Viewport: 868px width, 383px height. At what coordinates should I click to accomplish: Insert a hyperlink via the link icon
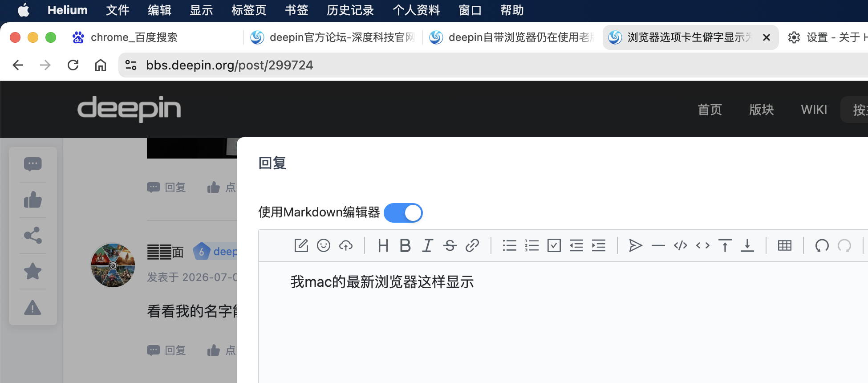coord(472,245)
